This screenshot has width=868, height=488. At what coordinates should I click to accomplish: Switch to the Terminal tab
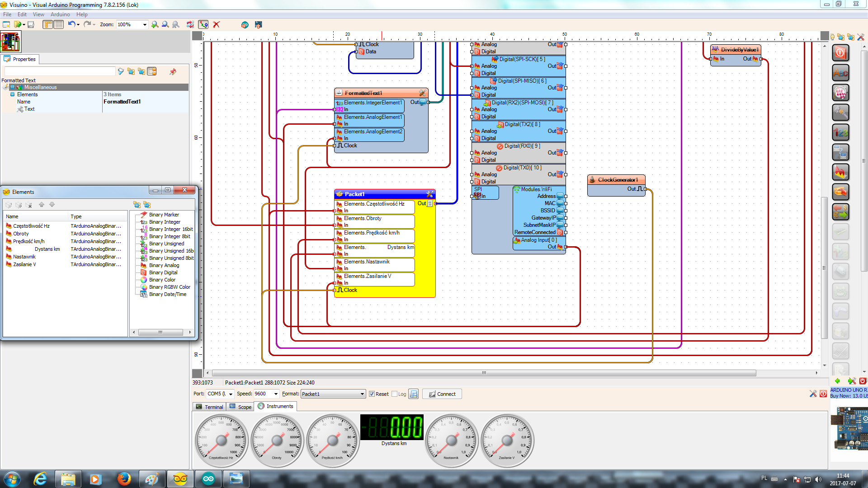pos(210,407)
